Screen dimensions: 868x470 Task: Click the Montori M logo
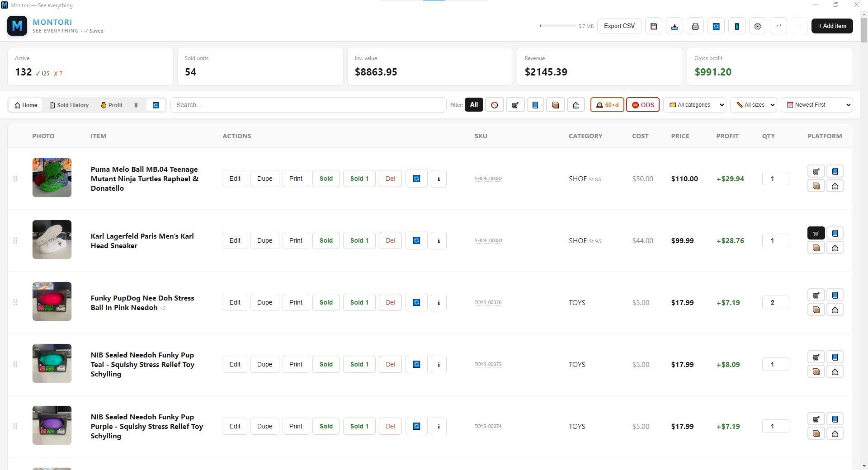point(17,26)
